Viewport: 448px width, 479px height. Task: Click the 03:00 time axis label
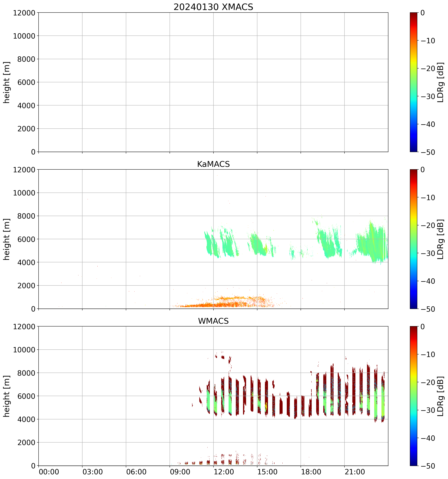point(93,472)
